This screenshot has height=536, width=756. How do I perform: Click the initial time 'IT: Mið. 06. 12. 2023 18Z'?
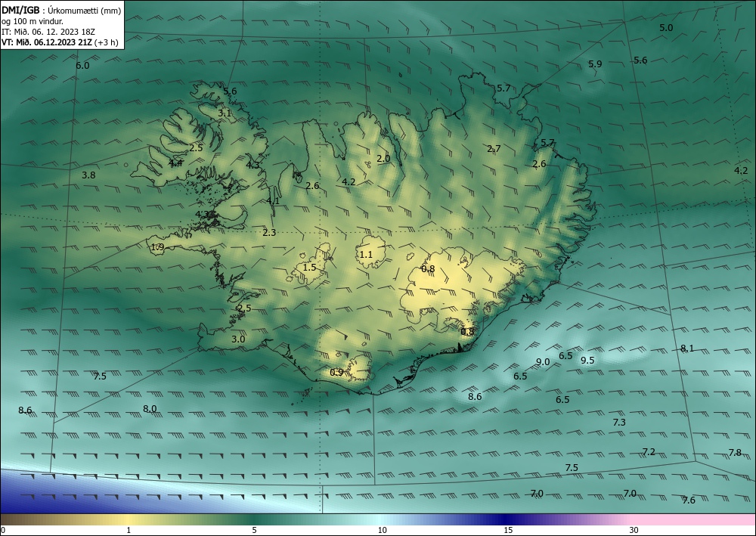48,32
